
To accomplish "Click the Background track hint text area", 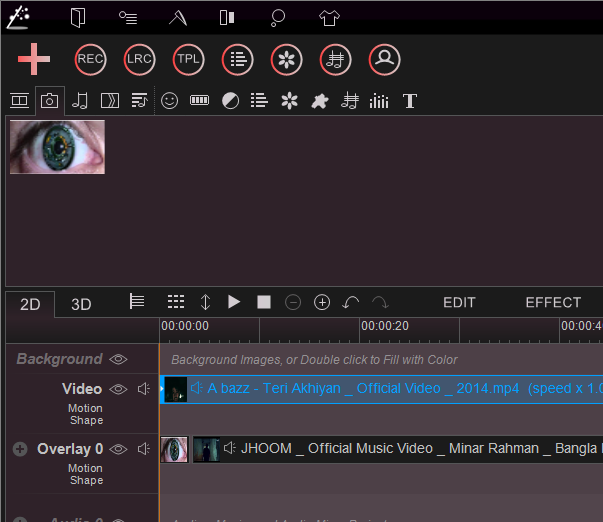I will point(314,360).
